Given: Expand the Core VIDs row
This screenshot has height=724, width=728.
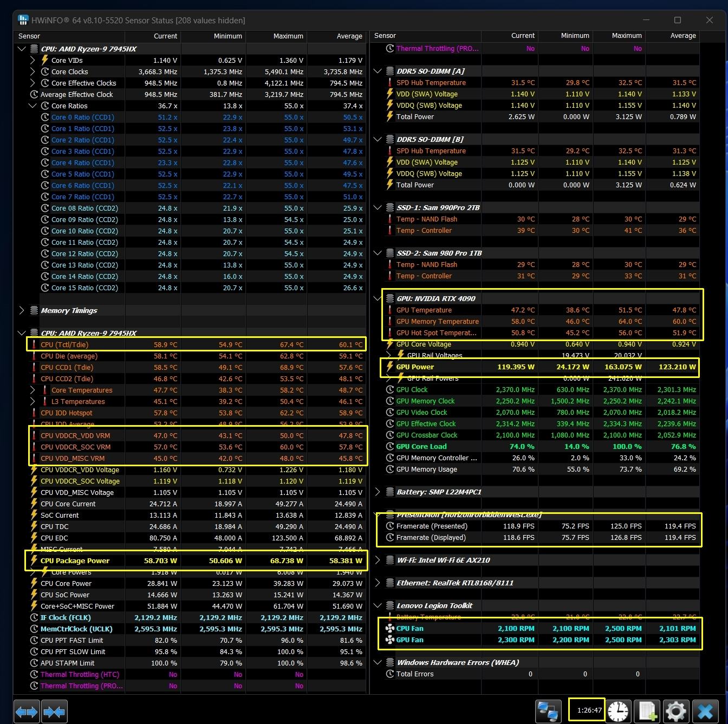Looking at the screenshot, I should [x=32, y=61].
